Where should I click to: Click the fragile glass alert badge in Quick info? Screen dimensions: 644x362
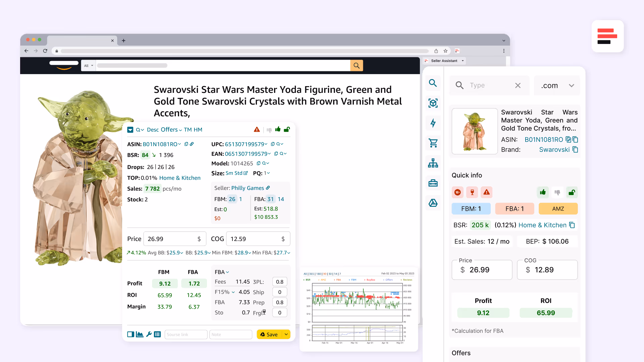point(472,192)
